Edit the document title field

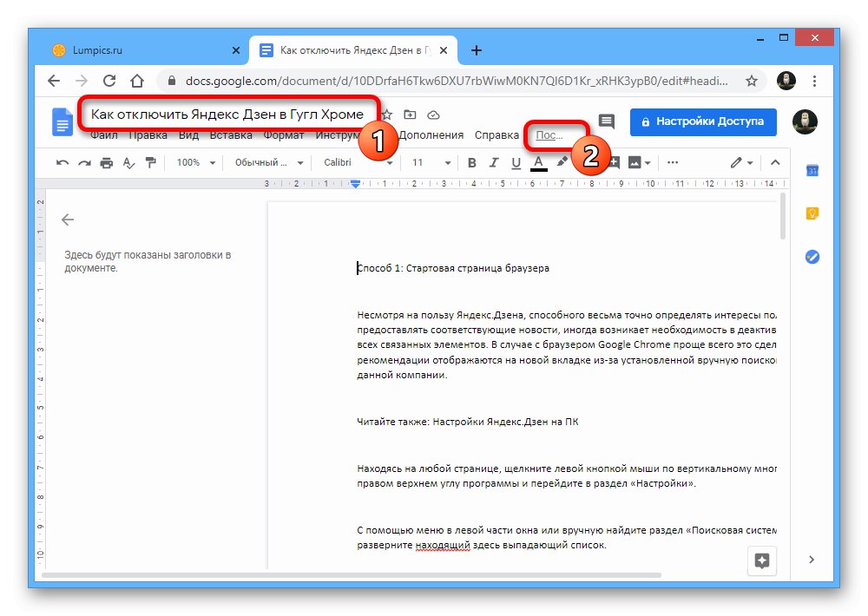pyautogui.click(x=227, y=115)
